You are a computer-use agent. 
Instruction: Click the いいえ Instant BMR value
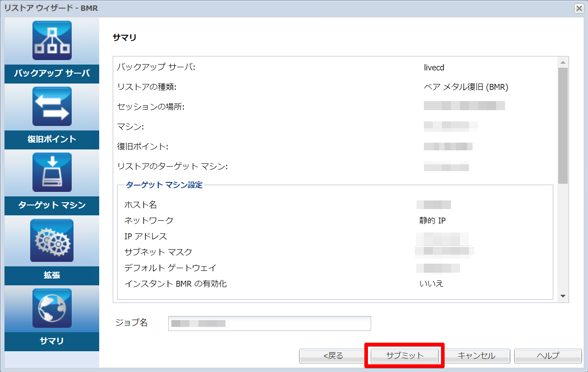point(432,284)
